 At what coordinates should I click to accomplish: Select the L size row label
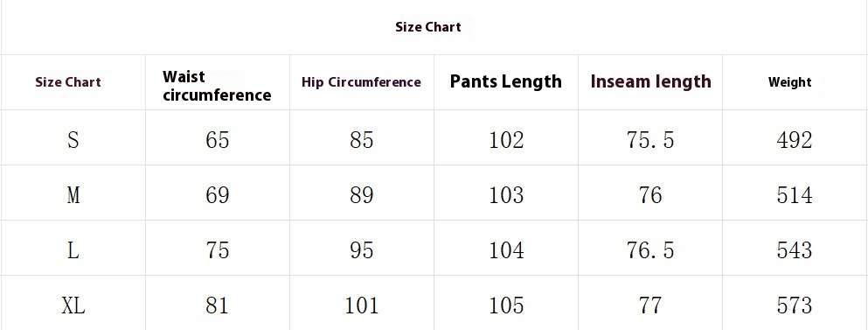pyautogui.click(x=73, y=250)
